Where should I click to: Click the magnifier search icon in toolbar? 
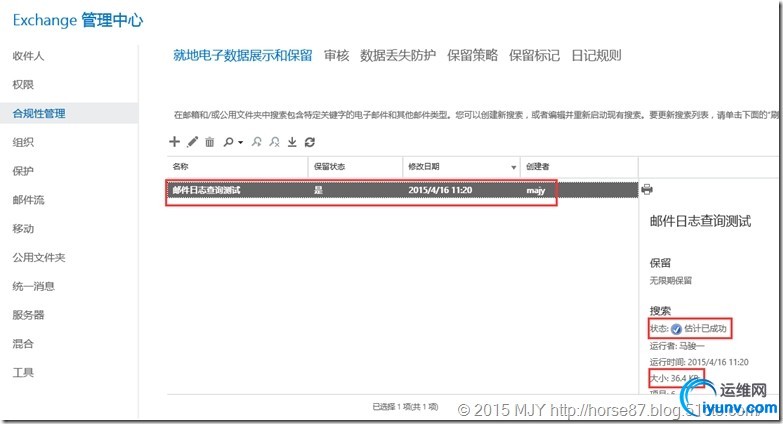tap(228, 142)
